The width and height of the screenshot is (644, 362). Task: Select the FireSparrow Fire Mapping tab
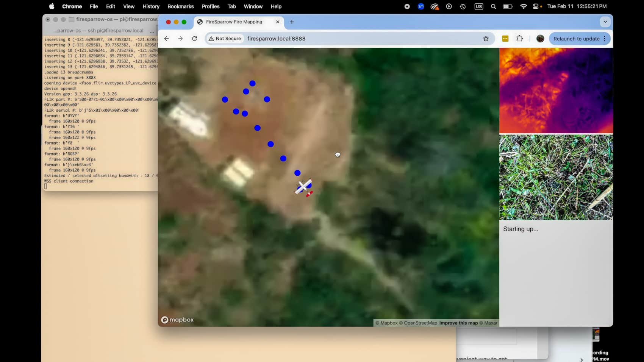pyautogui.click(x=234, y=22)
